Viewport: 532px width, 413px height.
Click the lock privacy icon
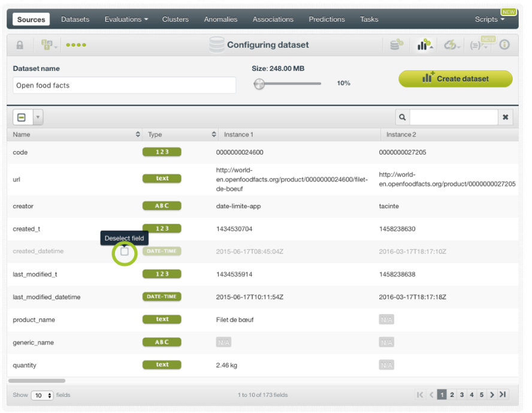pos(20,45)
